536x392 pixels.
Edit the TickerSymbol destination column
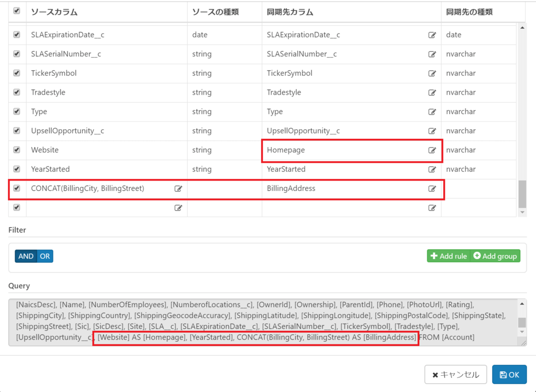click(432, 73)
